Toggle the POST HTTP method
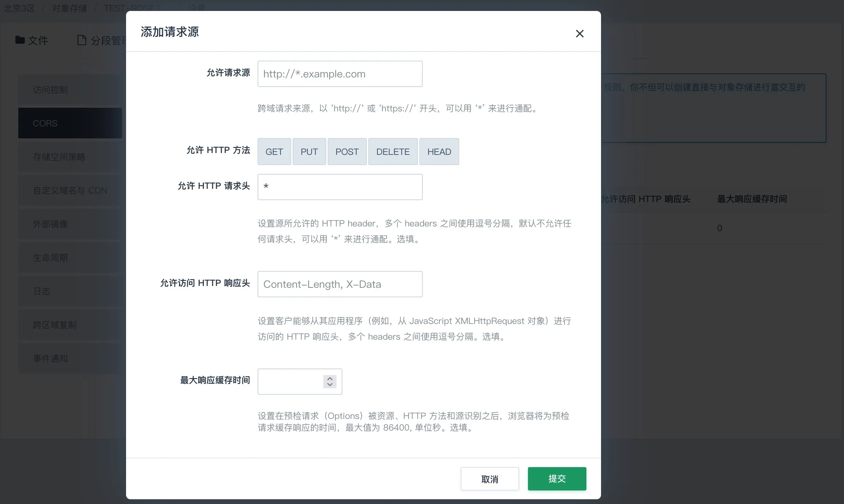844x504 pixels. coord(347,152)
